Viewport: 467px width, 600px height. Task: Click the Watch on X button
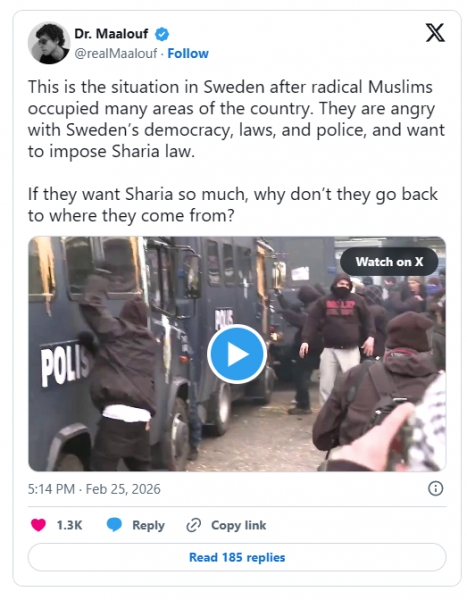389,262
